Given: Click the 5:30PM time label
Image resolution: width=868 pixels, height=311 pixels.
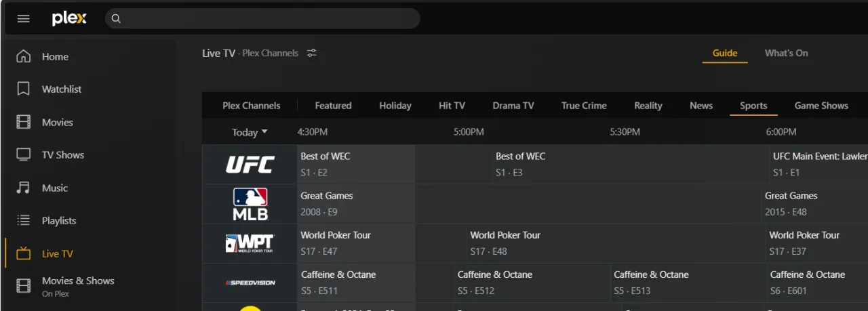Looking at the screenshot, I should (625, 132).
